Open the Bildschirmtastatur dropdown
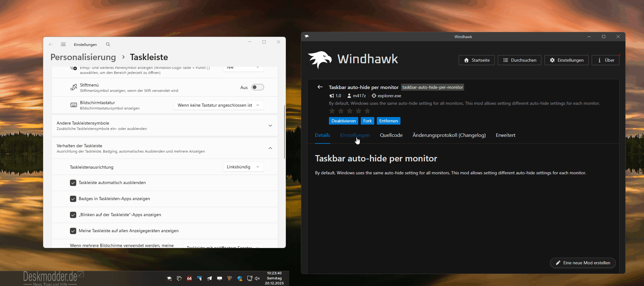 pyautogui.click(x=219, y=105)
